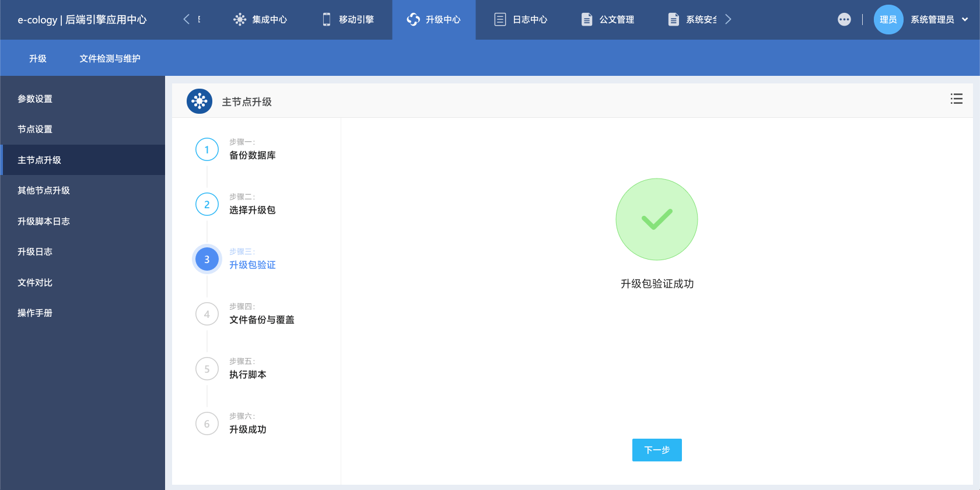Open the more options ellipsis icon
Screen dimensions: 980x490
[x=844, y=19]
